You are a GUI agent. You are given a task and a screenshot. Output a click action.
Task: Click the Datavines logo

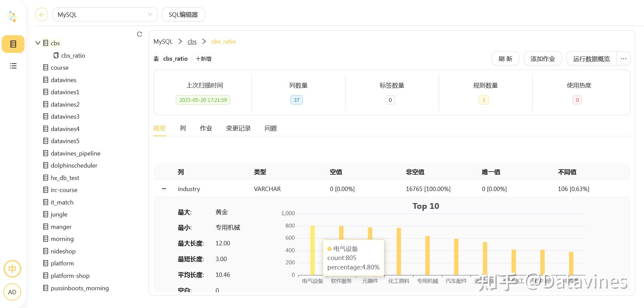(x=12, y=16)
